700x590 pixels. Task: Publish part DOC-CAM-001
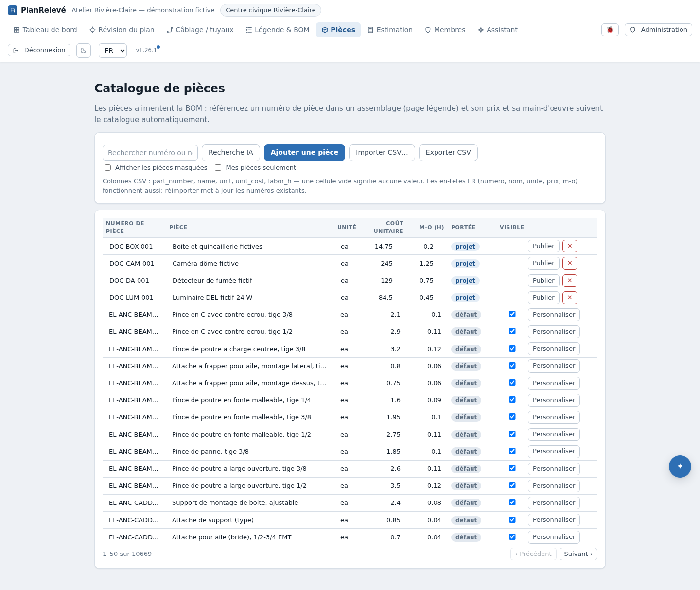[543, 263]
